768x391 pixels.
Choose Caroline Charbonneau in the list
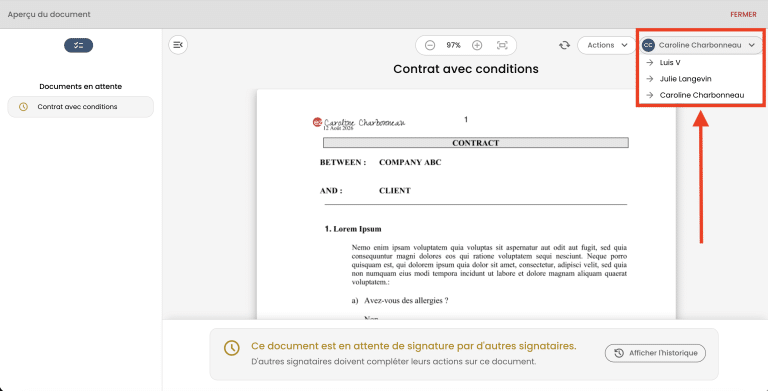(x=701, y=95)
